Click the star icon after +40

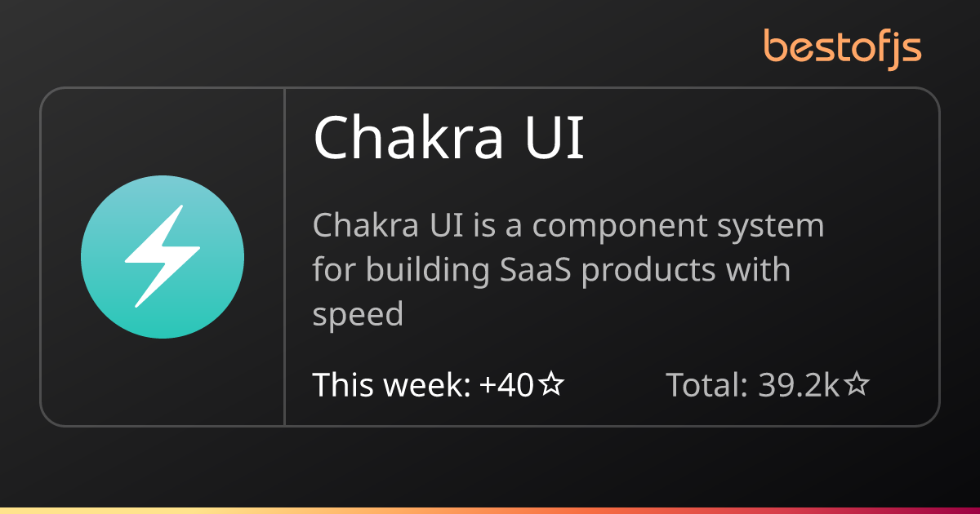pos(552,384)
